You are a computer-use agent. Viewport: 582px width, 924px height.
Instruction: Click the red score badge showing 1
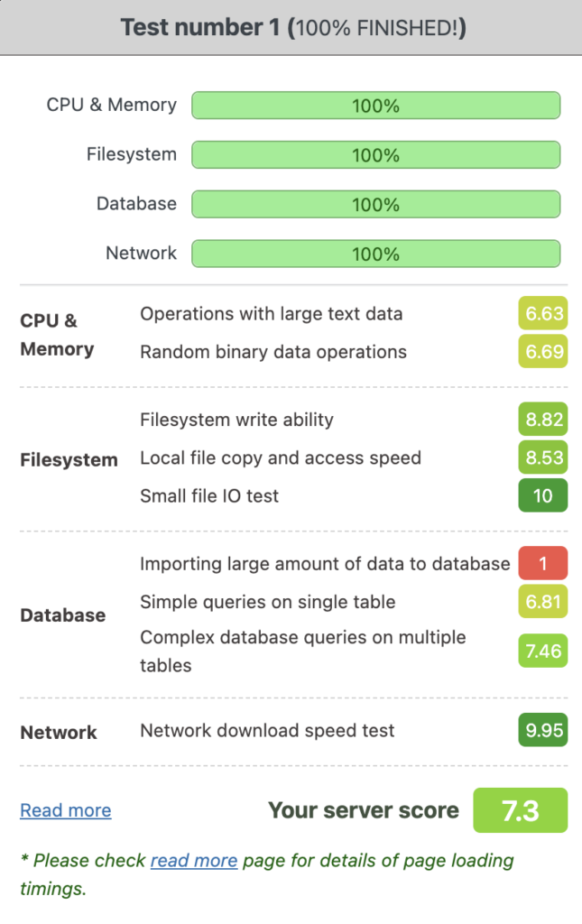click(542, 564)
